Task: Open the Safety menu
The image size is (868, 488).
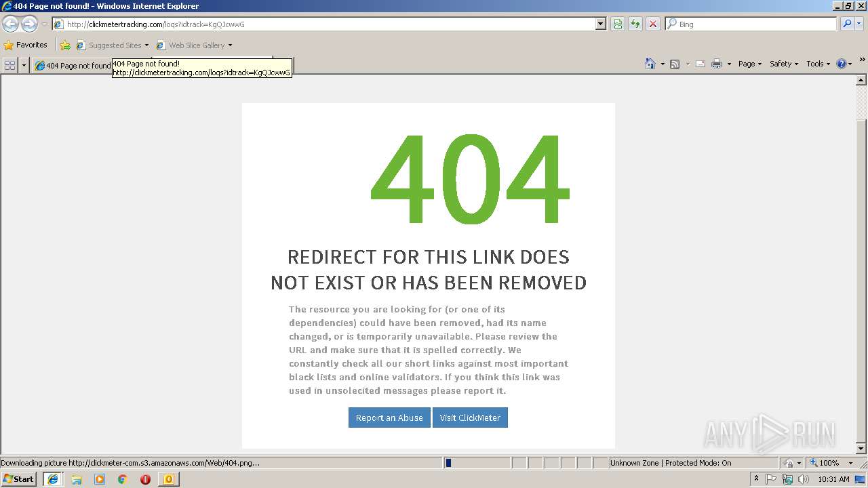Action: (784, 64)
